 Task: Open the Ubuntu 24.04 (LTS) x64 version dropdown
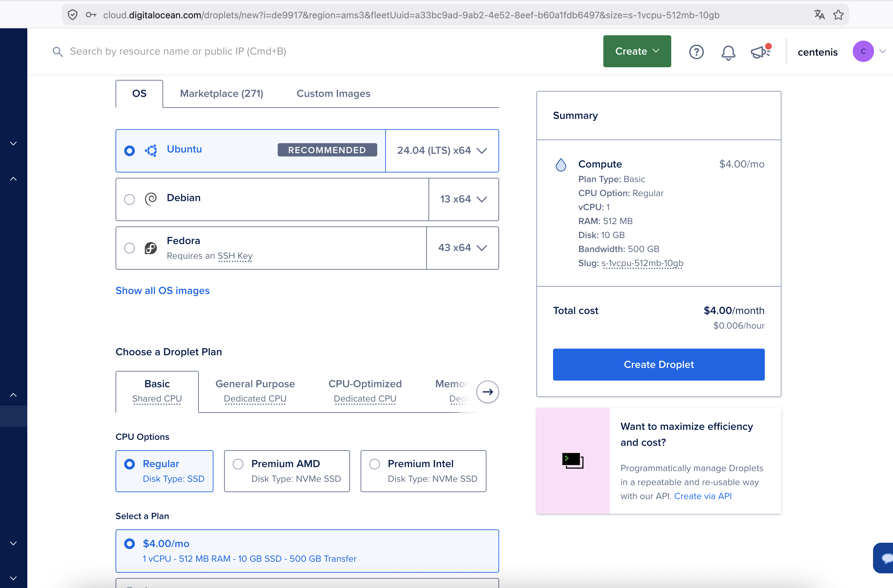click(x=442, y=150)
